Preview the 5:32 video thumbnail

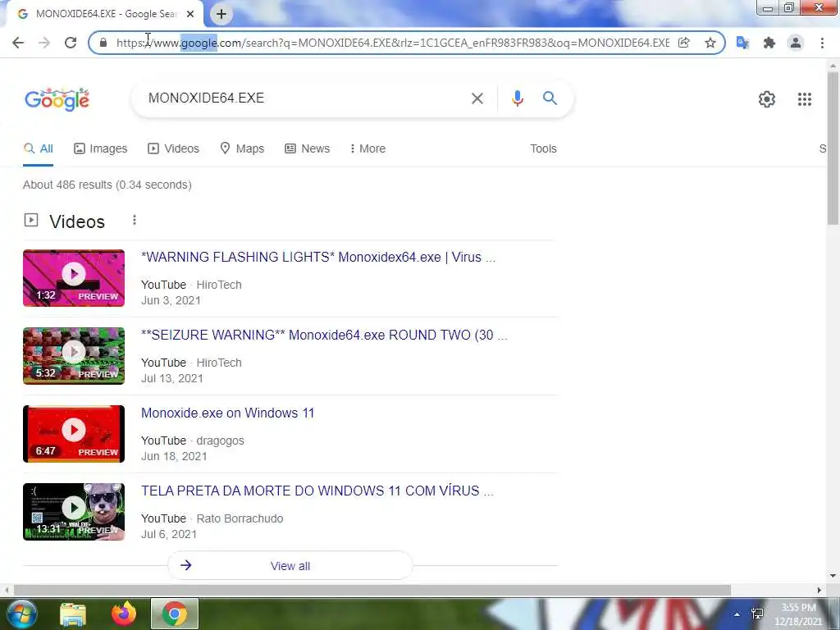pyautogui.click(x=74, y=356)
